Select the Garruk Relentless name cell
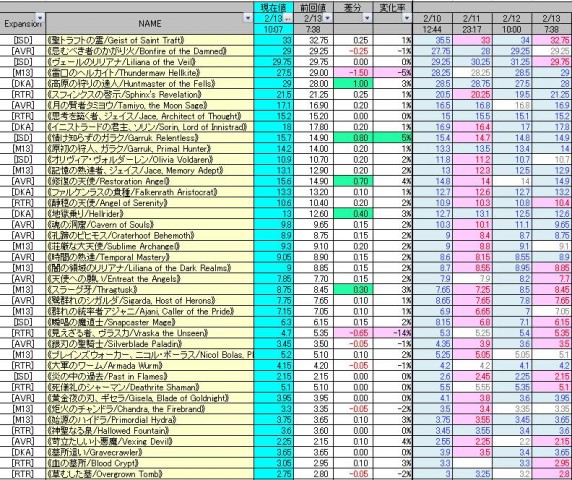 [150, 138]
